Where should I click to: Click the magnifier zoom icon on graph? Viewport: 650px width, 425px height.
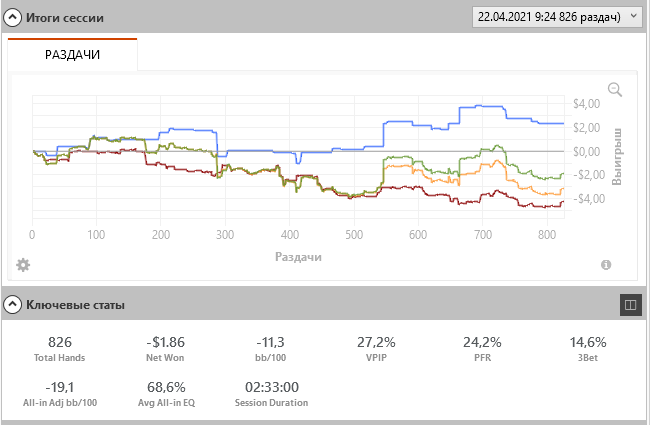click(x=615, y=90)
